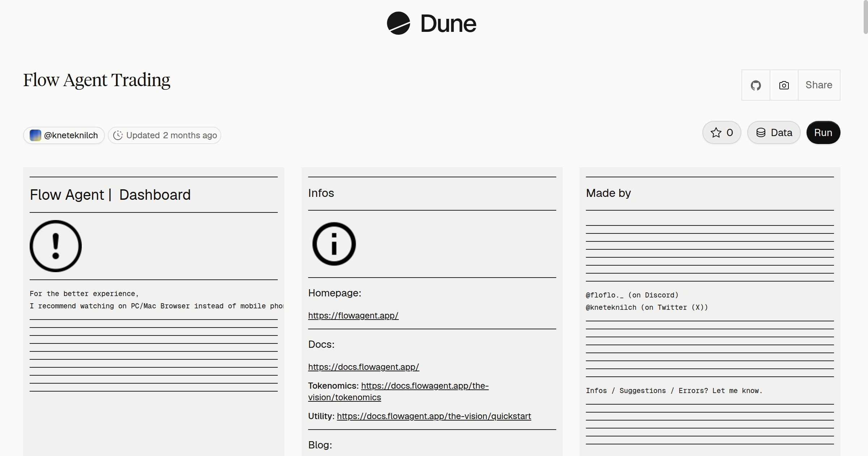
Task: Click the 'Docs:' label
Action: coord(321,344)
